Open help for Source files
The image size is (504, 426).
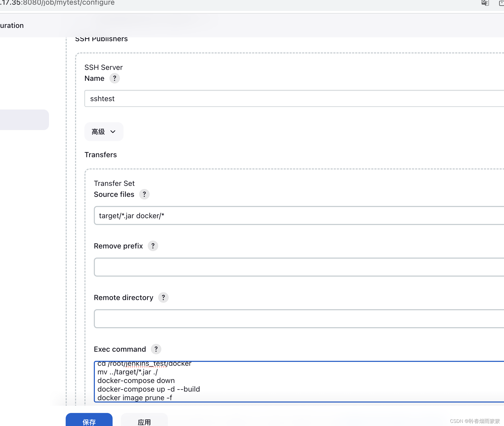click(144, 194)
